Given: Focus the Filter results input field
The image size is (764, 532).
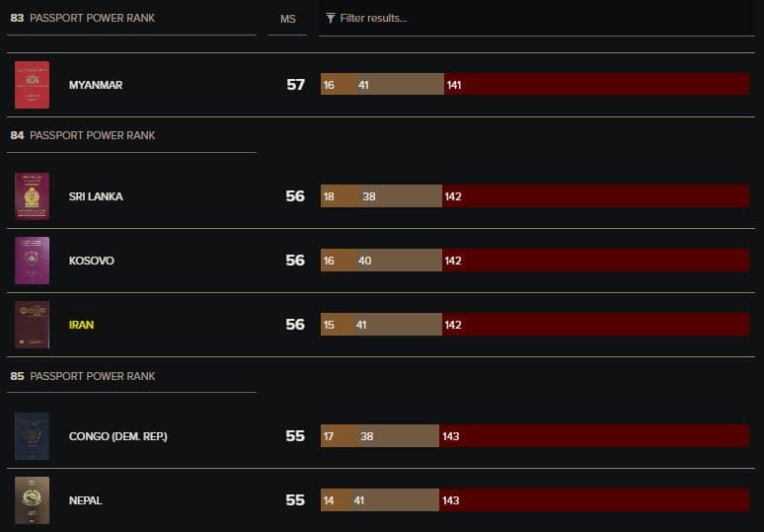Looking at the screenshot, I should [537, 19].
